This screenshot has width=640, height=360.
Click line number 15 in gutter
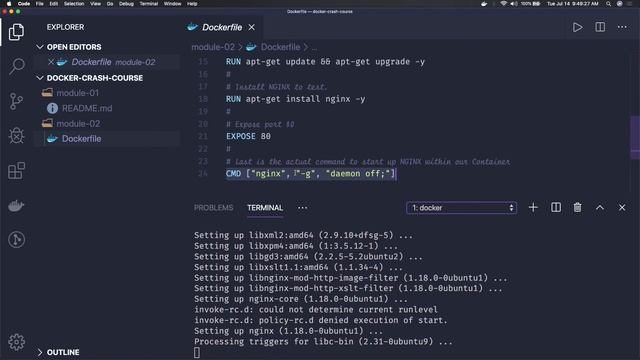point(203,62)
